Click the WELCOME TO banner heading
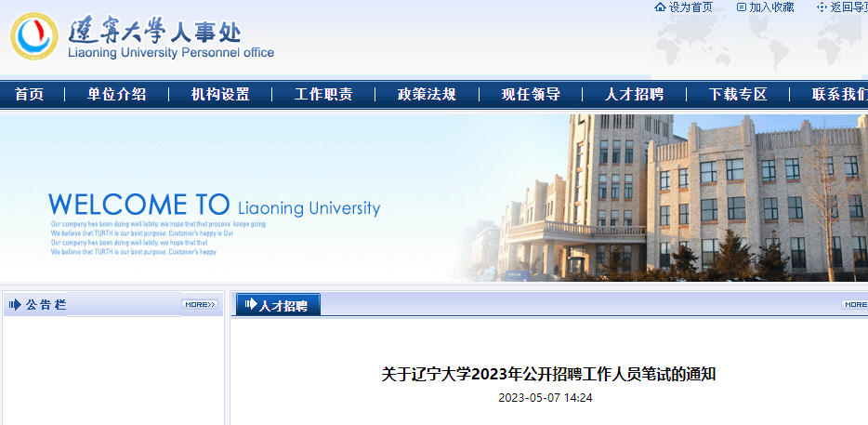868x425 pixels. click(x=139, y=204)
